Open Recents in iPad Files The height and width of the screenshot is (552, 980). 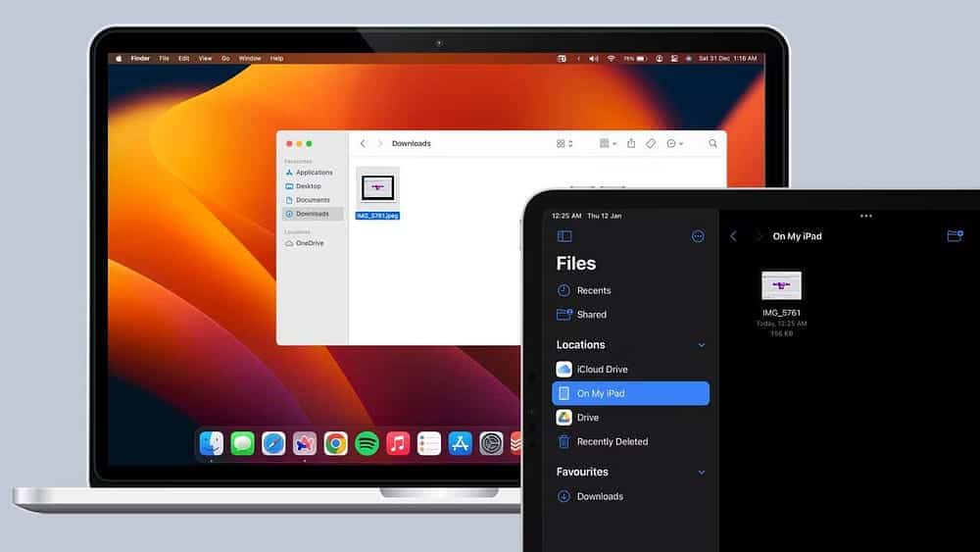pyautogui.click(x=630, y=290)
